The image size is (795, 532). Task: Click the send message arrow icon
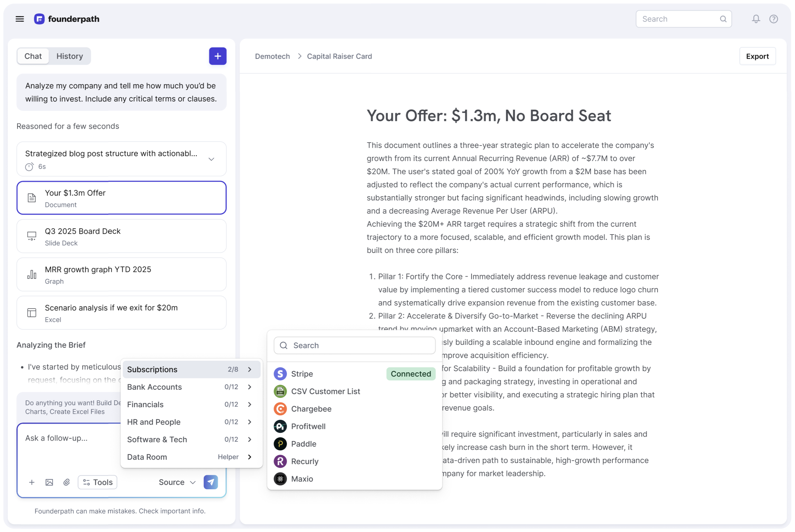(211, 482)
